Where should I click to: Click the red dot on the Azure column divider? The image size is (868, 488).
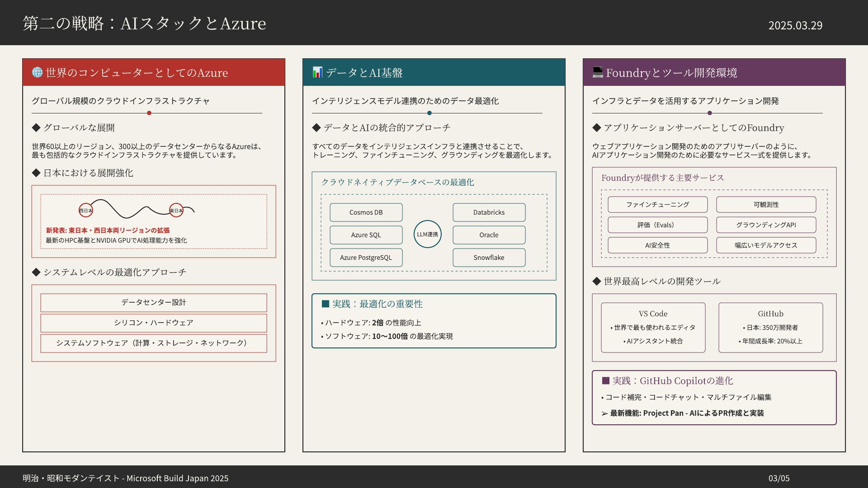pos(149,113)
